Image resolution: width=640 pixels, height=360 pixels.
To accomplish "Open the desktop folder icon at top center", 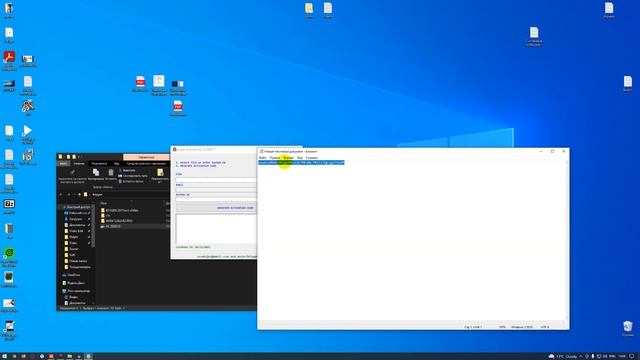I will 309,8.
